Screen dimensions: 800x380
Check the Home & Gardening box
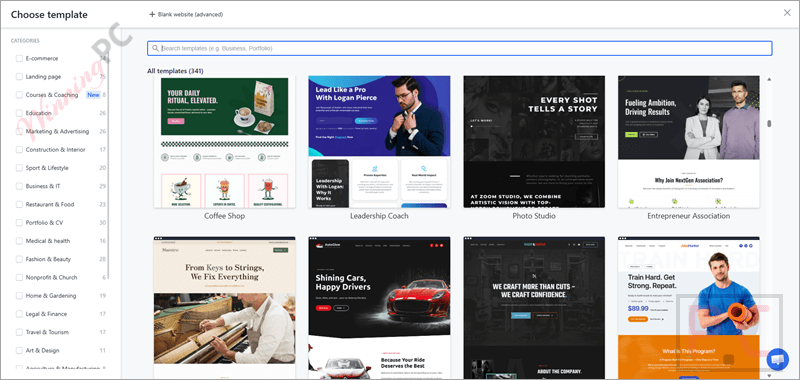click(19, 296)
